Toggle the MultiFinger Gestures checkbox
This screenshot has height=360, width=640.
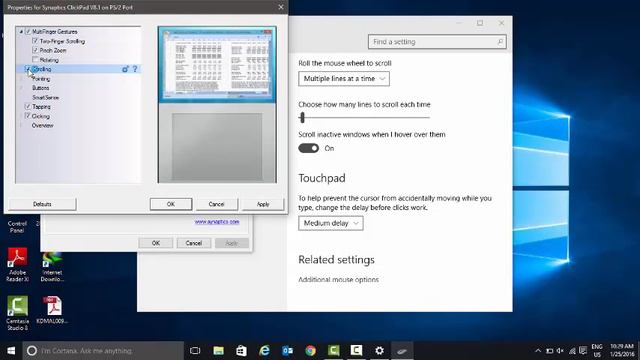pyautogui.click(x=28, y=31)
